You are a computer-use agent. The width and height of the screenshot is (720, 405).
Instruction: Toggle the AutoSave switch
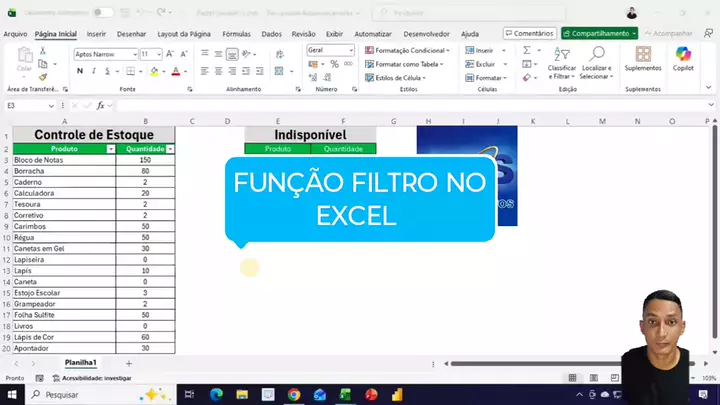point(103,13)
